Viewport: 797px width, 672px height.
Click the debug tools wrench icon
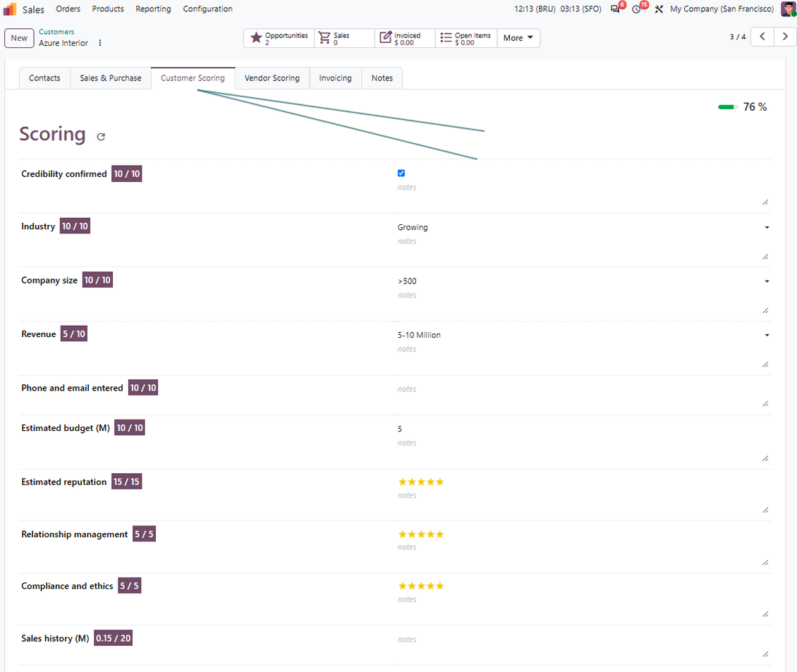(x=659, y=9)
